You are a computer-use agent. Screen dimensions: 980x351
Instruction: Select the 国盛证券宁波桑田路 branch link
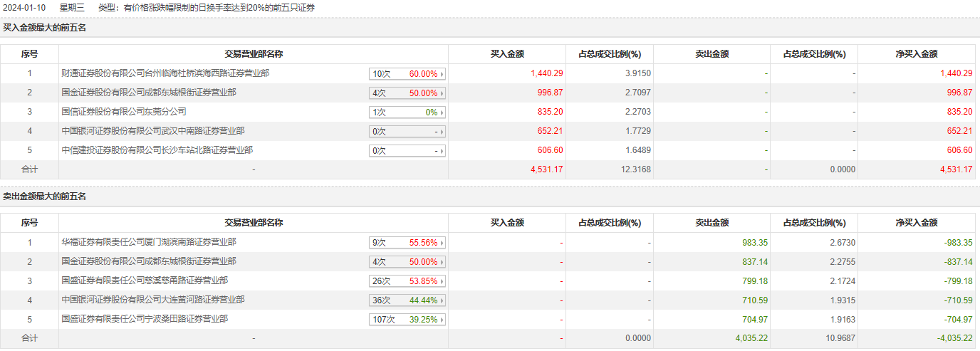(x=145, y=319)
